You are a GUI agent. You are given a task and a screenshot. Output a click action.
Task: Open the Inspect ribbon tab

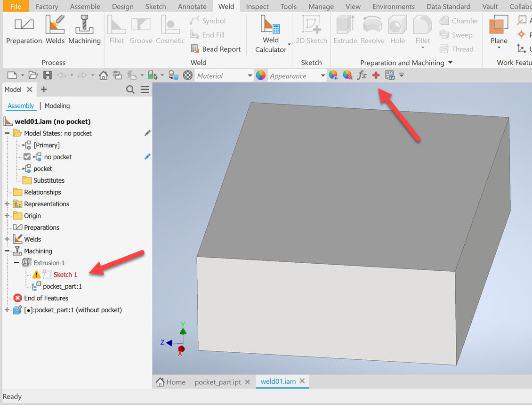coord(257,6)
